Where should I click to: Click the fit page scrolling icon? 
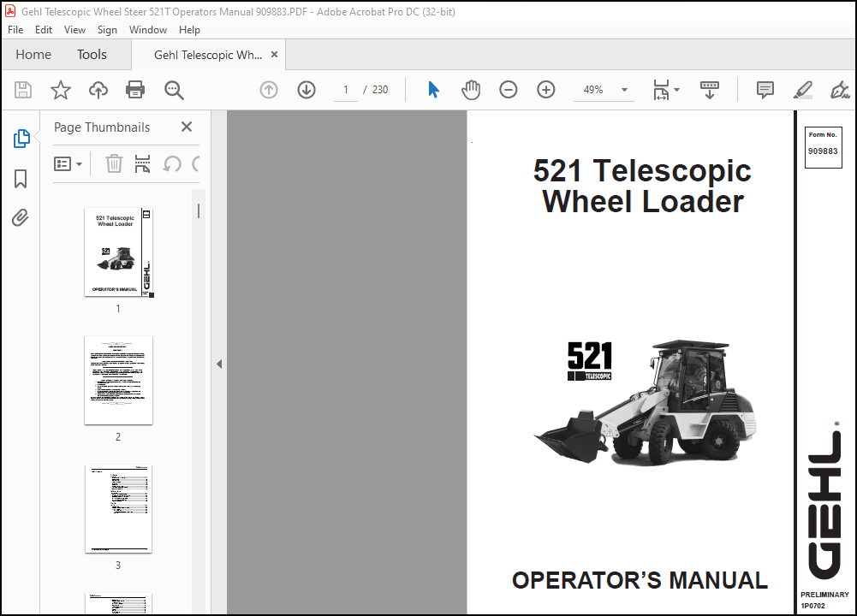pos(661,90)
